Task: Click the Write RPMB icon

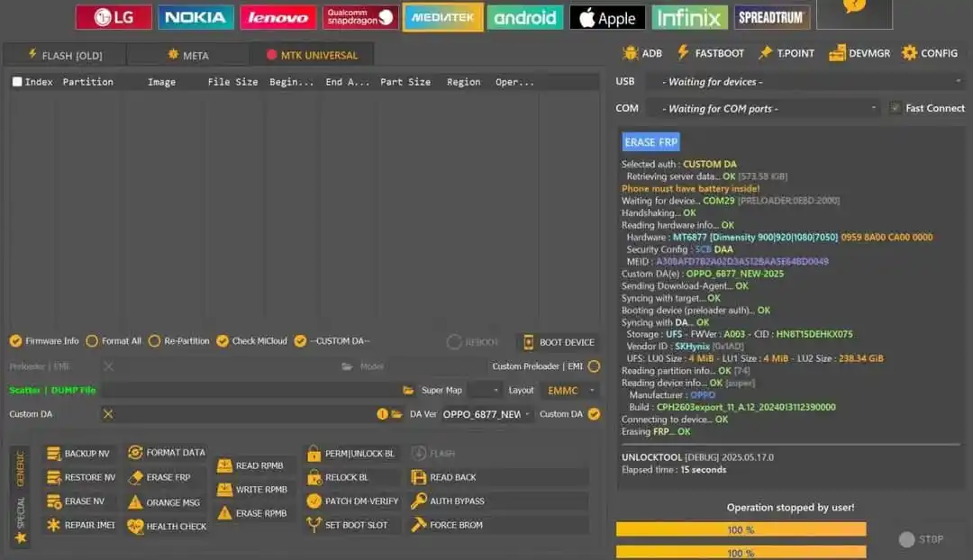Action: 224,489
